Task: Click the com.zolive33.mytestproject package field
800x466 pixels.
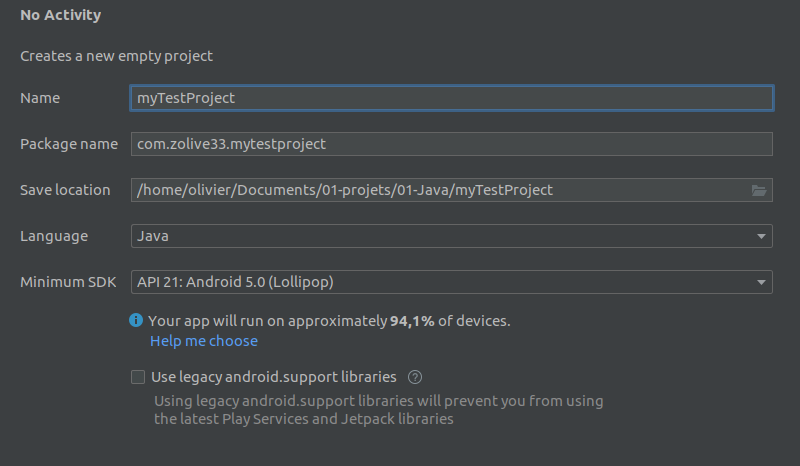Action: pyautogui.click(x=450, y=144)
